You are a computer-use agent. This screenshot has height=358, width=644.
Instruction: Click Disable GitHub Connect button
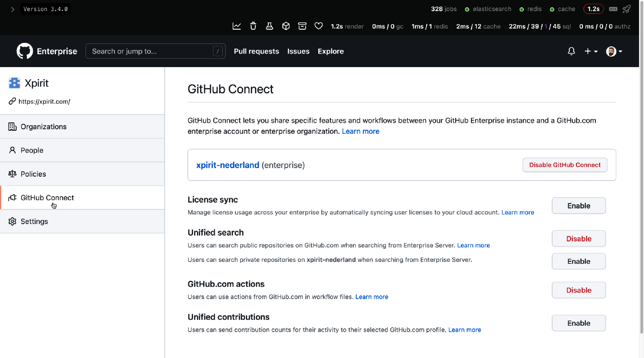pyautogui.click(x=565, y=165)
